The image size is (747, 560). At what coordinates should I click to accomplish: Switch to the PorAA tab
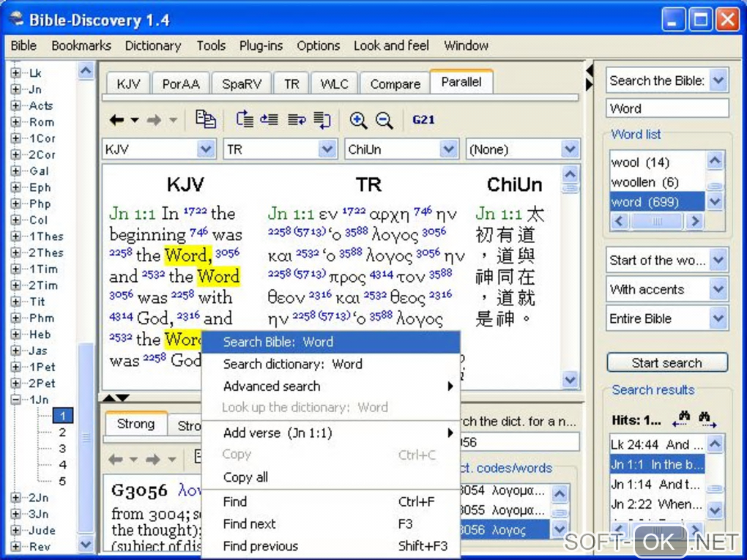(x=181, y=83)
